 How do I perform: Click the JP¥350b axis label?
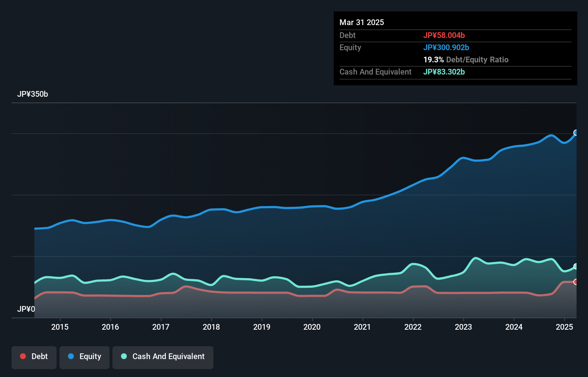33,94
